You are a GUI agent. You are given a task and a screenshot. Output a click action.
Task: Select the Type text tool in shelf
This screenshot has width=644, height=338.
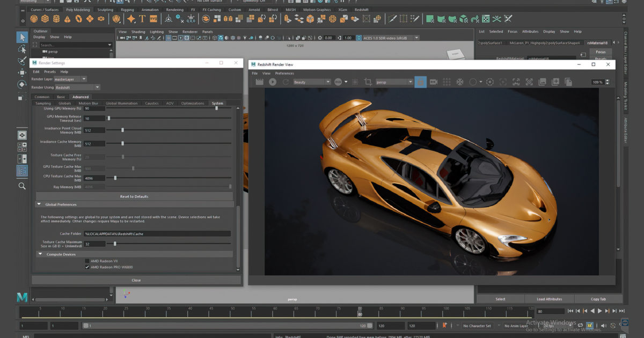click(x=142, y=19)
